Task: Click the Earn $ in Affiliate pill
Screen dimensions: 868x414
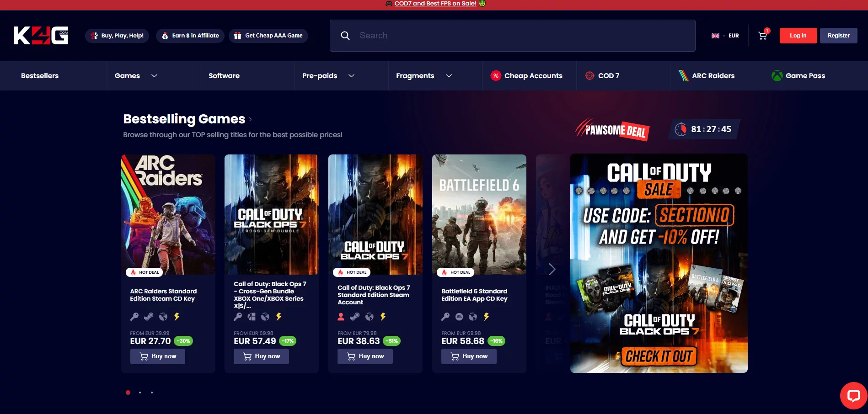Action: point(190,36)
